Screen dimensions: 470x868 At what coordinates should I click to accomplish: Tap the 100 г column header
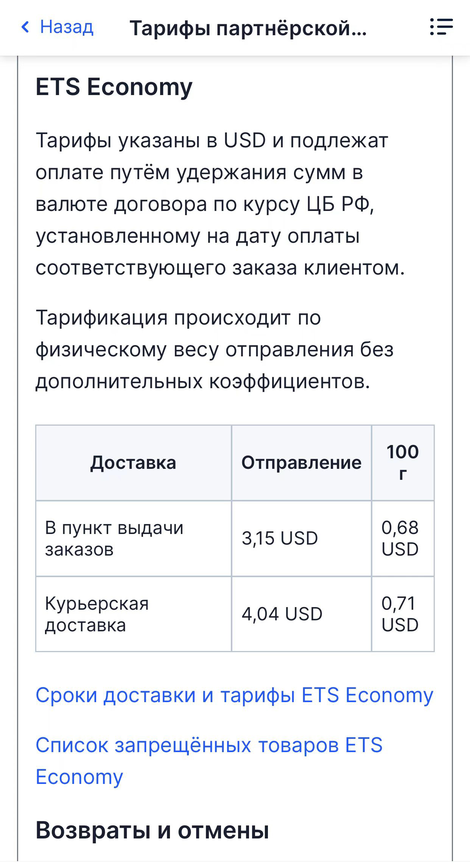click(x=403, y=462)
